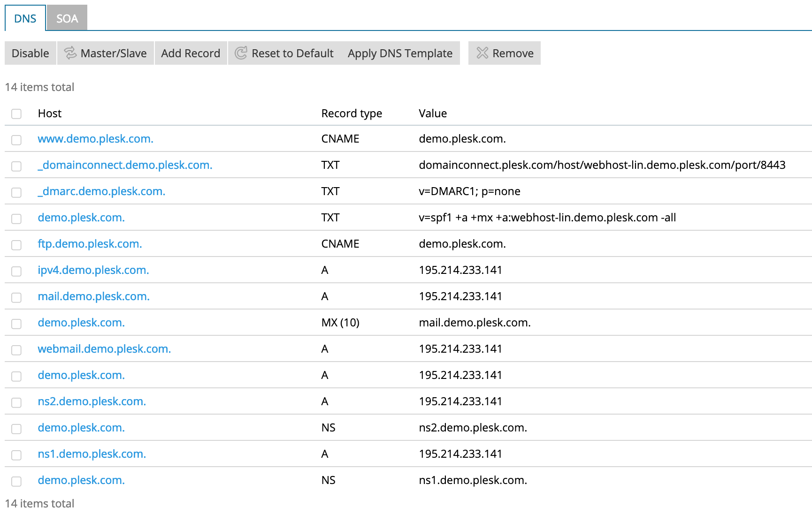812x514 pixels.
Task: Open webmail.demo.plesk.com record link
Action: pos(104,349)
